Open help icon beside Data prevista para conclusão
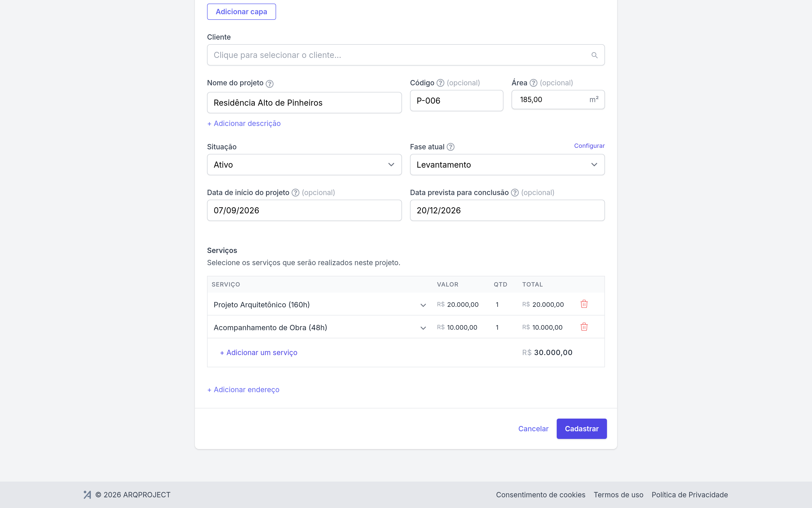This screenshot has width=812, height=508. pos(515,193)
